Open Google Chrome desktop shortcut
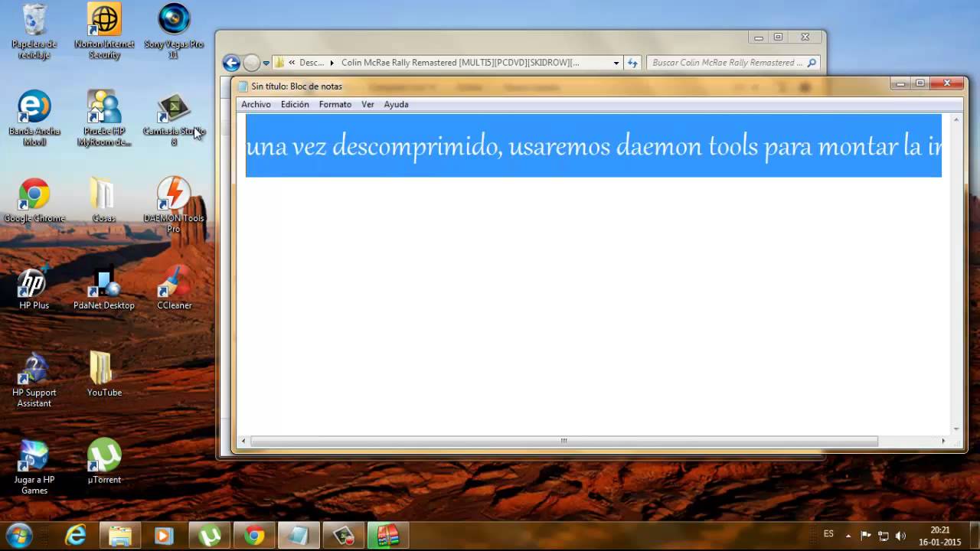980x551 pixels. [x=34, y=200]
